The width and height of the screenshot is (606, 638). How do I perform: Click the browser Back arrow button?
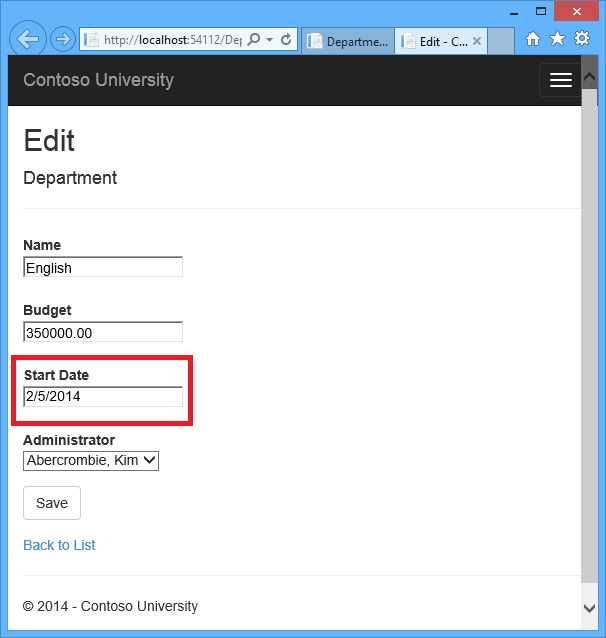[27, 39]
